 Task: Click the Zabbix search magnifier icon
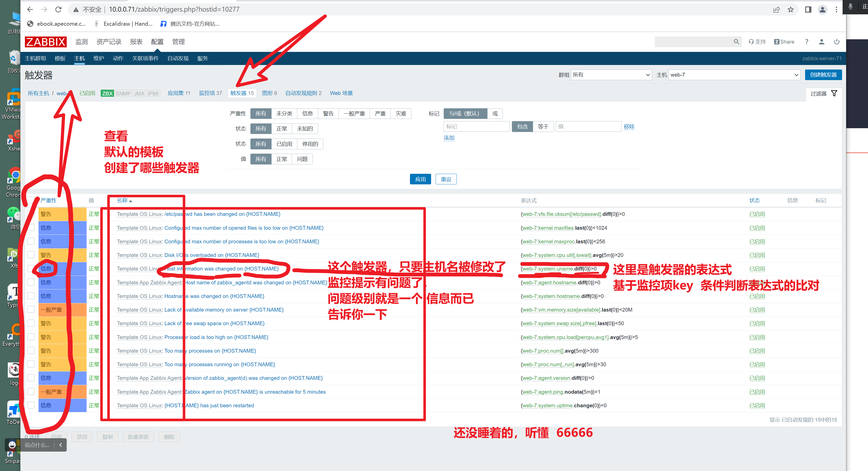point(736,42)
